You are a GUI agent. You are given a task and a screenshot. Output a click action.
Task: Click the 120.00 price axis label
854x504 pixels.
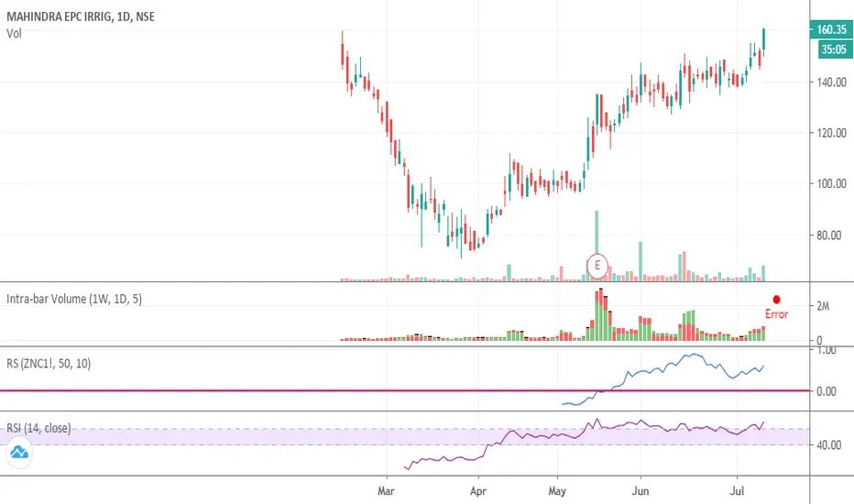click(831, 133)
